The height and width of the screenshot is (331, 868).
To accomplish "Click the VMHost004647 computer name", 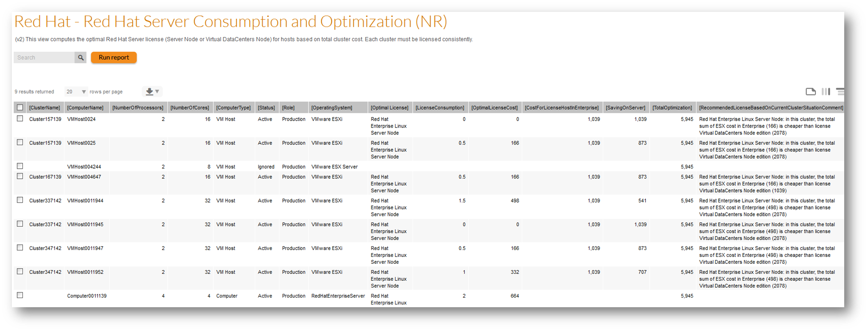I will pos(84,177).
